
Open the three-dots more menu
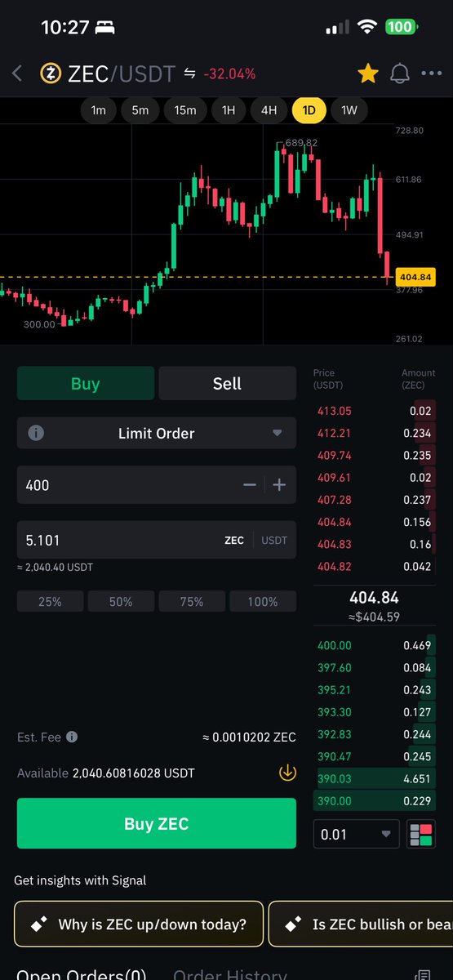pyautogui.click(x=432, y=73)
